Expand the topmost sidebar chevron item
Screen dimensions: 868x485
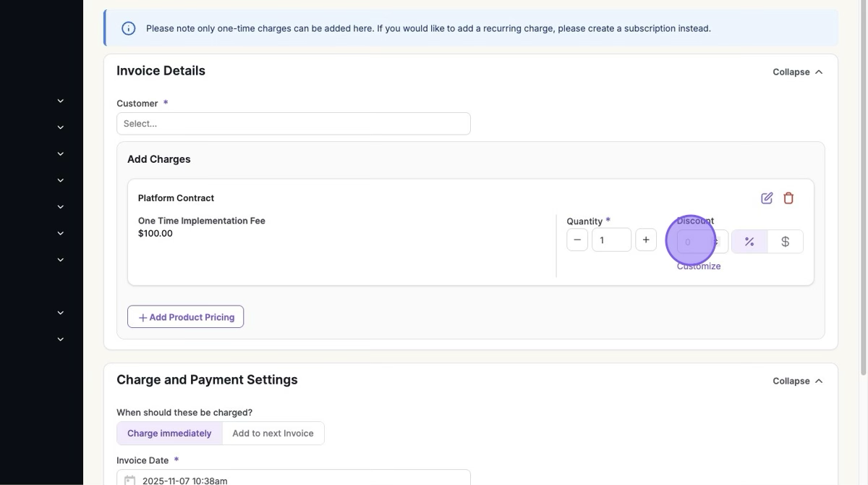tap(61, 101)
